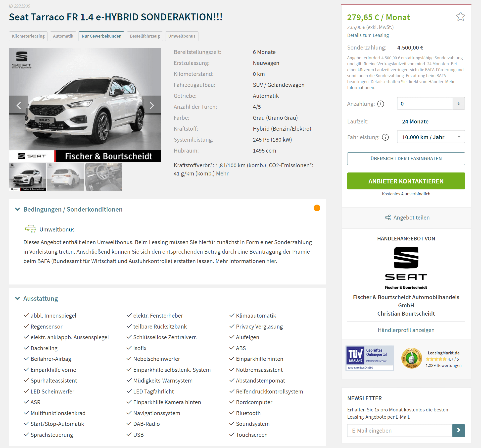The height and width of the screenshot is (448, 481).
Task: Click the Umweltbonus green car icon
Action: (x=31, y=229)
